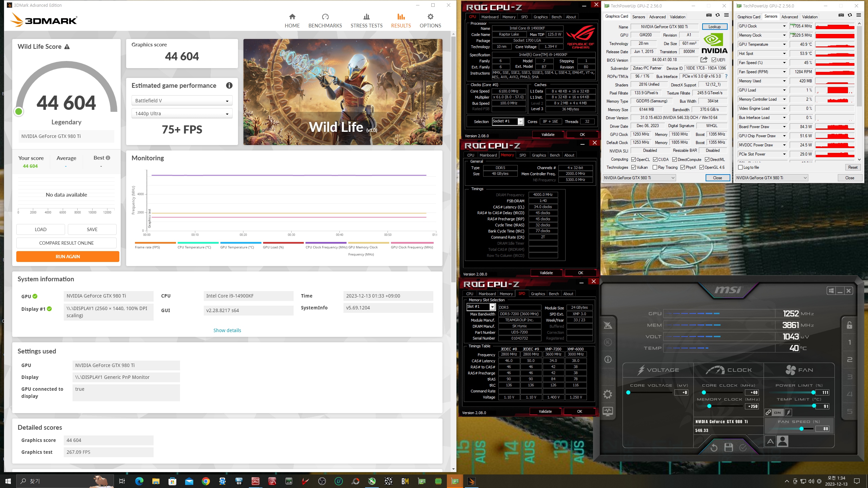
Task: Click the info icon beside Best score
Action: click(x=108, y=158)
